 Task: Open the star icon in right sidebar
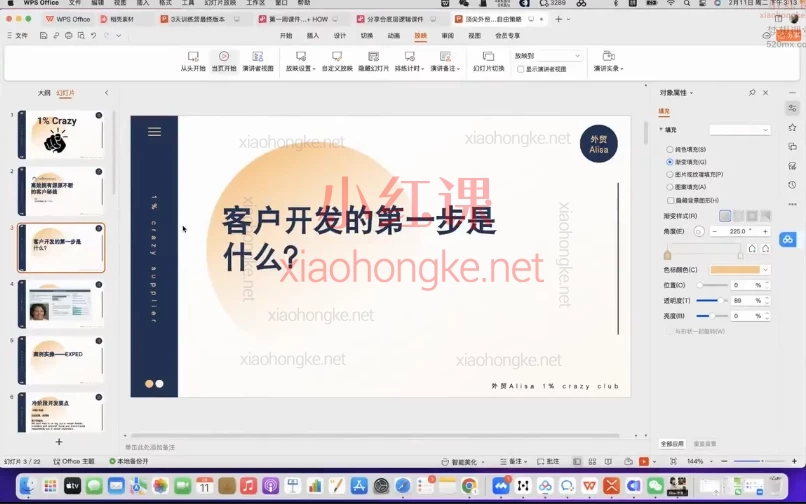pos(792,127)
